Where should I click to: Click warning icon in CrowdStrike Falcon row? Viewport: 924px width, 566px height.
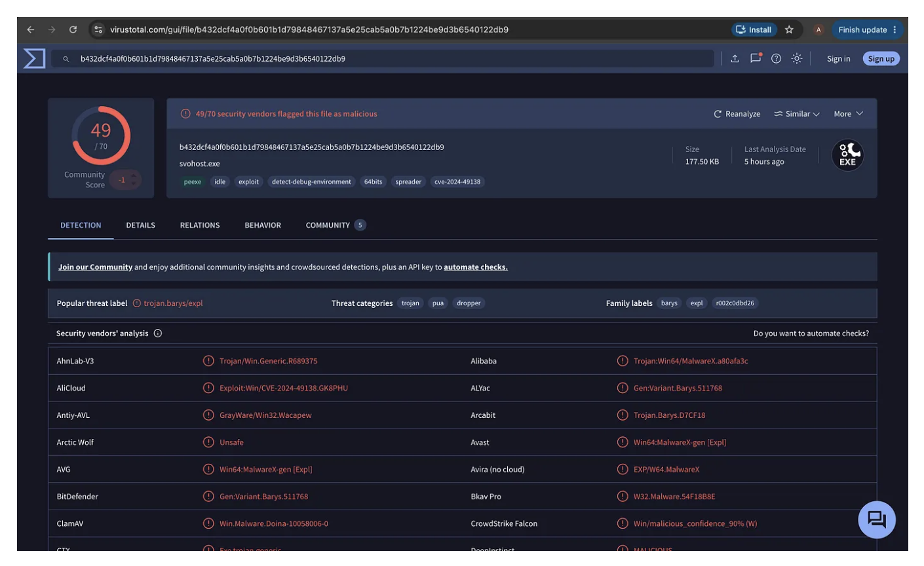[623, 523]
